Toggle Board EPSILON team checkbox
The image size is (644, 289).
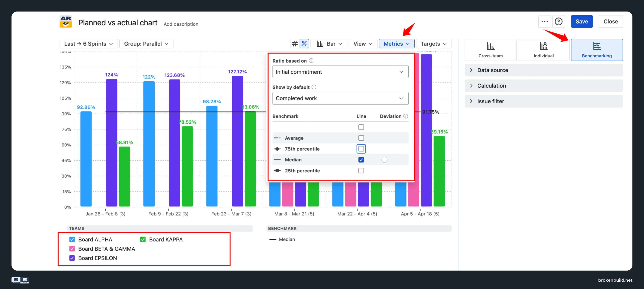pos(72,258)
